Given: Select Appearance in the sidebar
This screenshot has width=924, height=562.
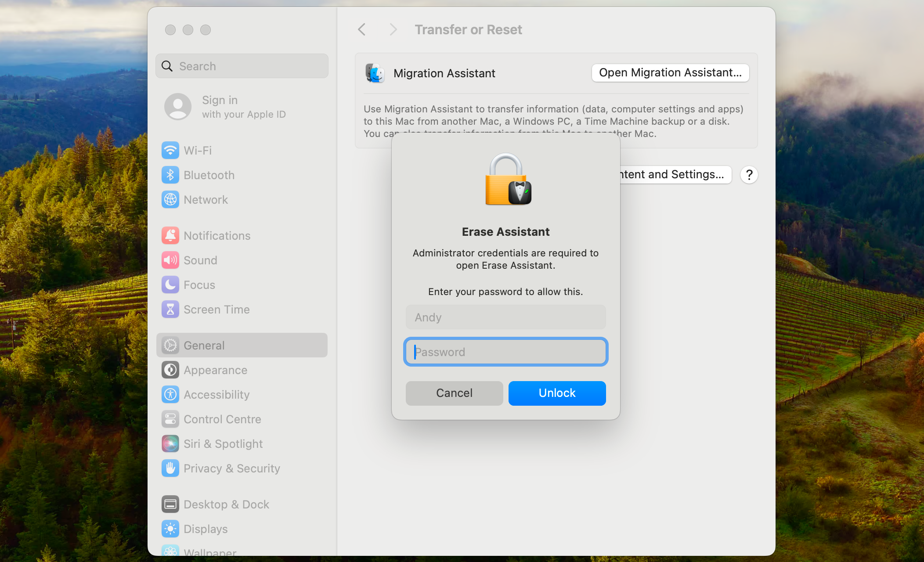Looking at the screenshot, I should 215,370.
